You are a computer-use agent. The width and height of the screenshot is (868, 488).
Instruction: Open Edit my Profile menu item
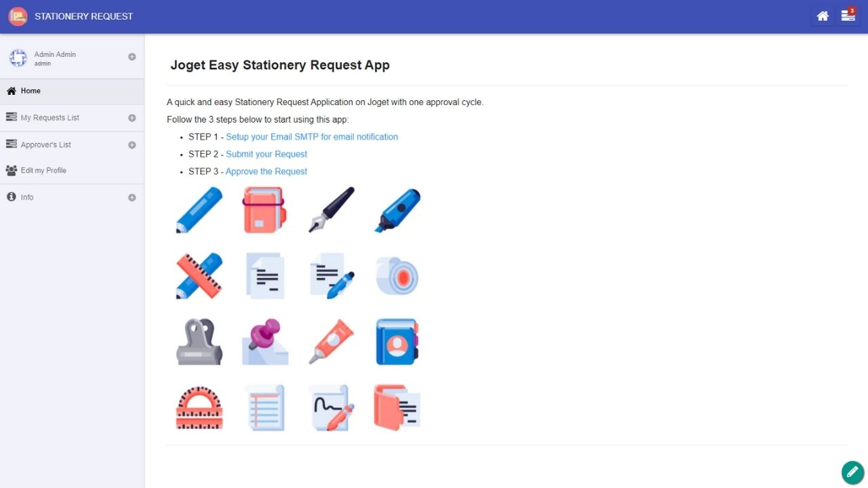coord(72,171)
